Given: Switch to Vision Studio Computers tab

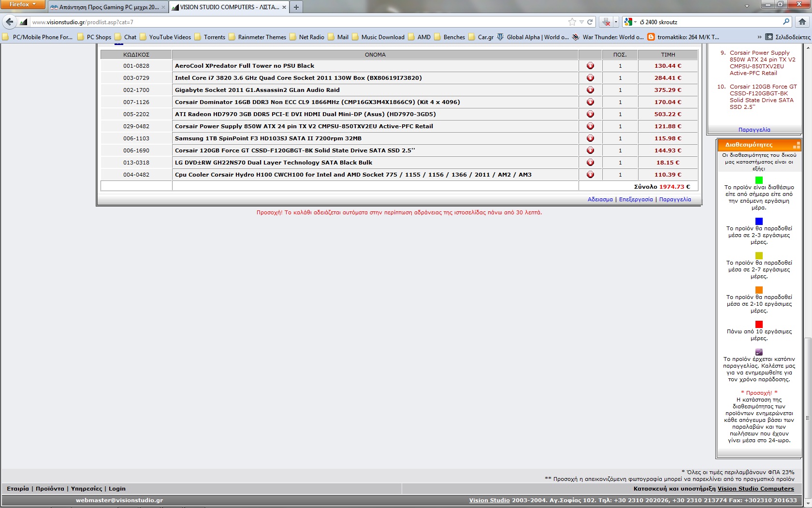Looking at the screenshot, I should point(229,7).
